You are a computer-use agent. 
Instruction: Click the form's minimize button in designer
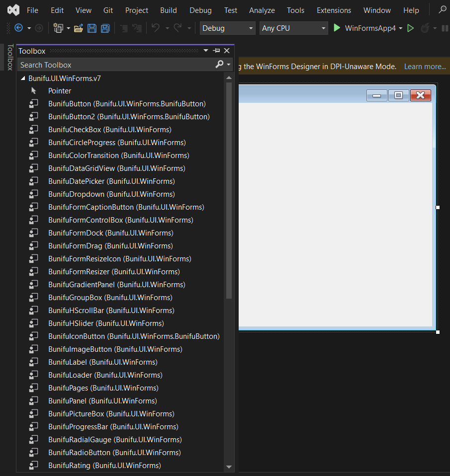pyautogui.click(x=376, y=95)
